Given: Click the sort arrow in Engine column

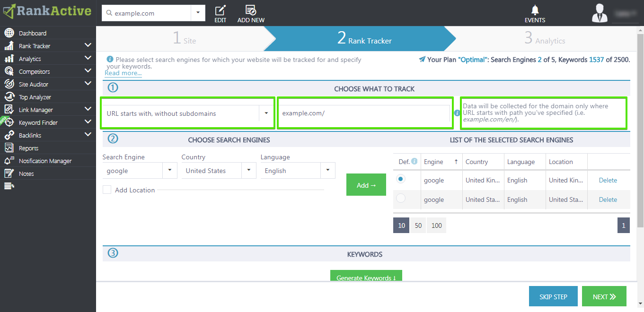Looking at the screenshot, I should point(456,162).
